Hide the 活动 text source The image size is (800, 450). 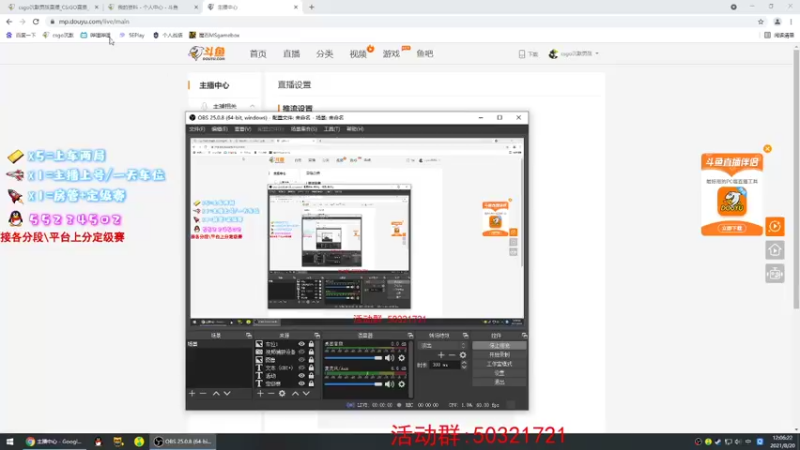[x=302, y=376]
